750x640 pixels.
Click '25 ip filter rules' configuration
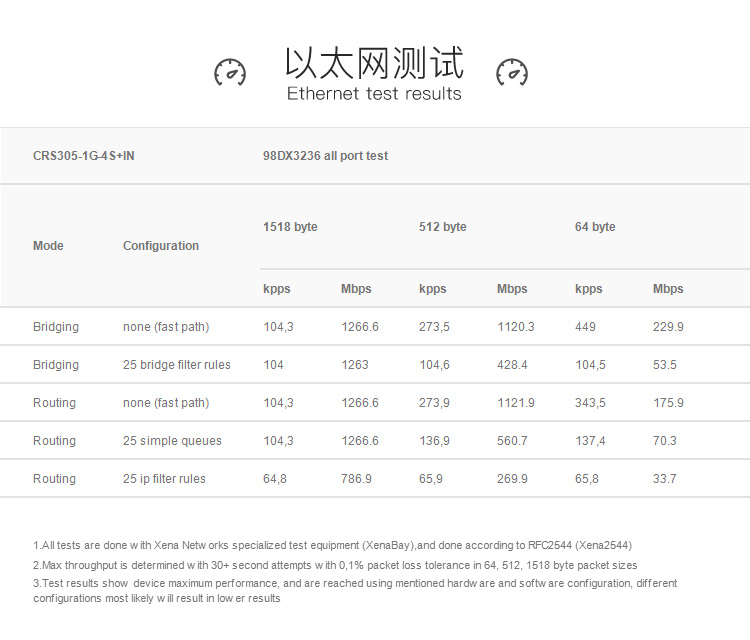[164, 479]
